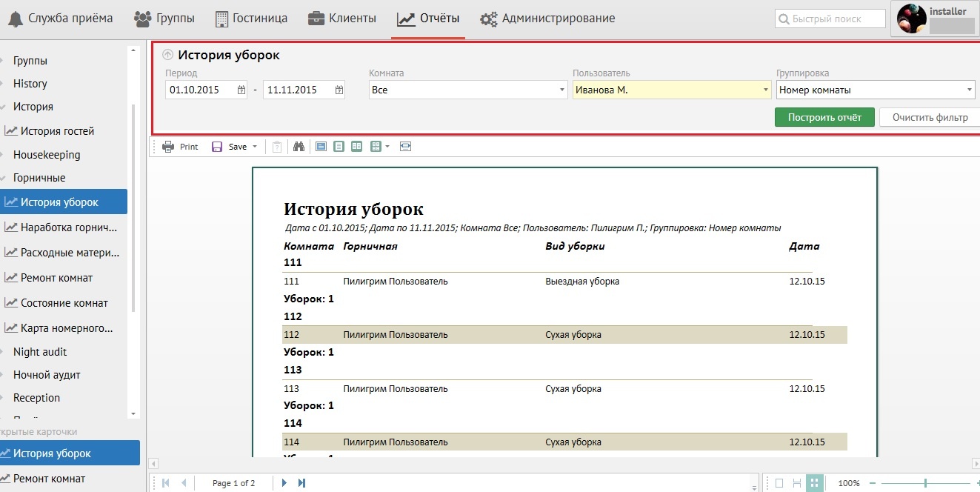Viewport: 980px width, 492px height.
Task: Open the Группировка dropdown
Action: [970, 90]
